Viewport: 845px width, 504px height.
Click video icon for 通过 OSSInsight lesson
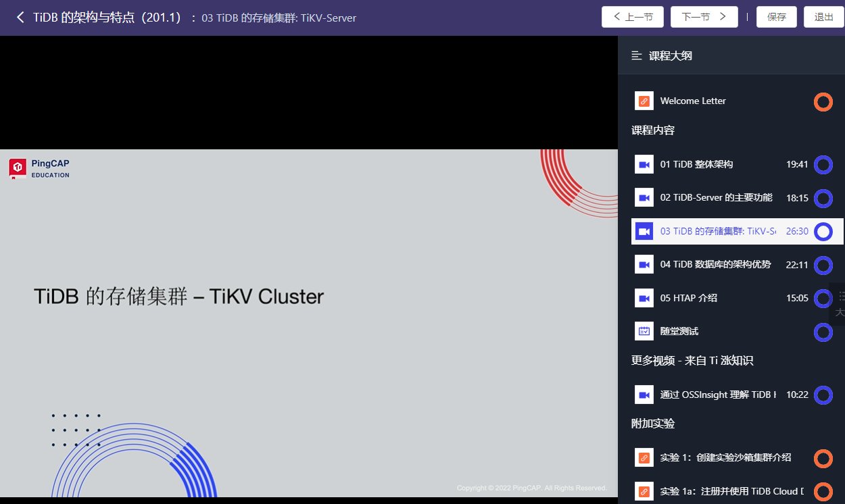pyautogui.click(x=644, y=395)
